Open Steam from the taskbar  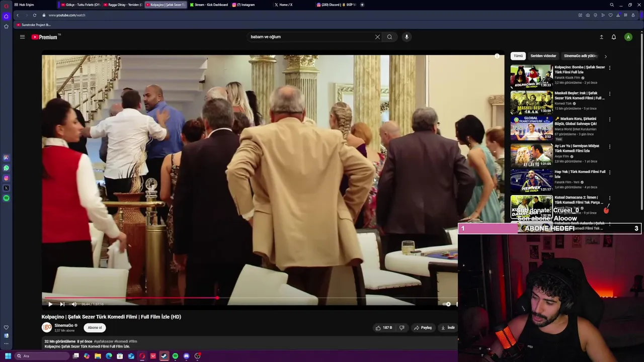(x=164, y=356)
